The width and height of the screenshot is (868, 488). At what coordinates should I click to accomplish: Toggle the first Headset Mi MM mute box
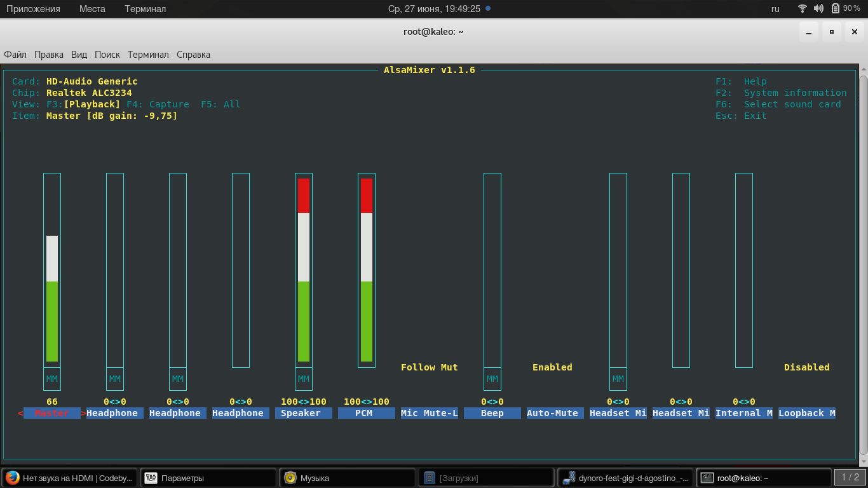tap(618, 379)
